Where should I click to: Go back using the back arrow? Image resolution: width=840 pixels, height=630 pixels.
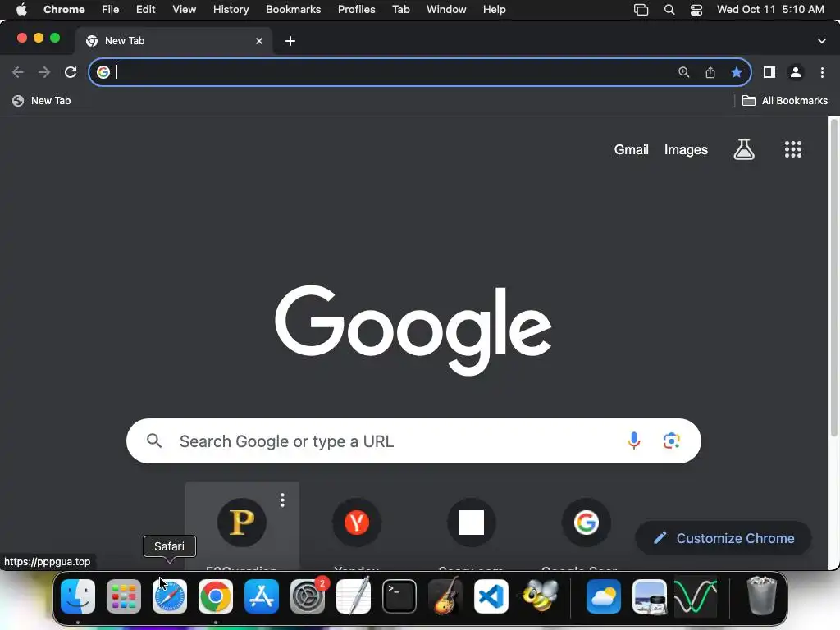point(18,72)
